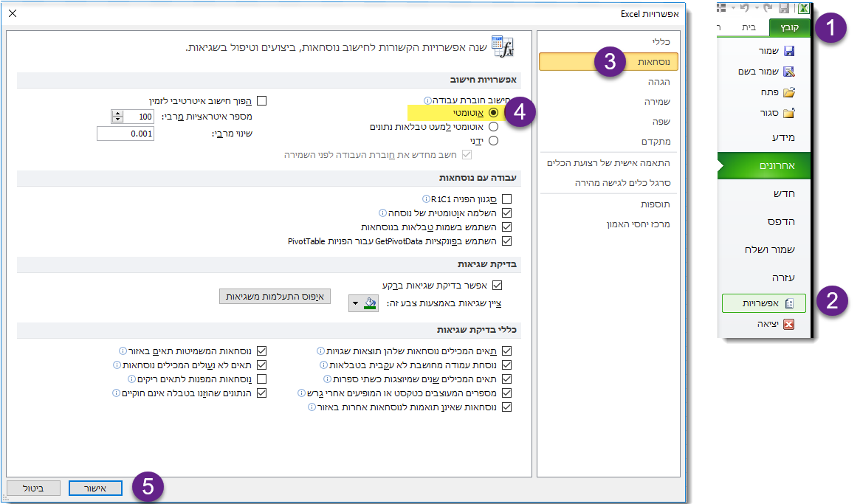
Task: Enable the iterative calculation checkbox
Action: point(261,100)
